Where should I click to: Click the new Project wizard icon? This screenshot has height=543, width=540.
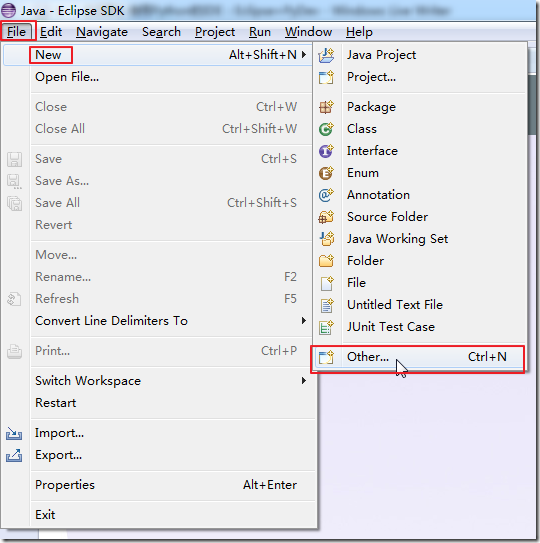326,77
